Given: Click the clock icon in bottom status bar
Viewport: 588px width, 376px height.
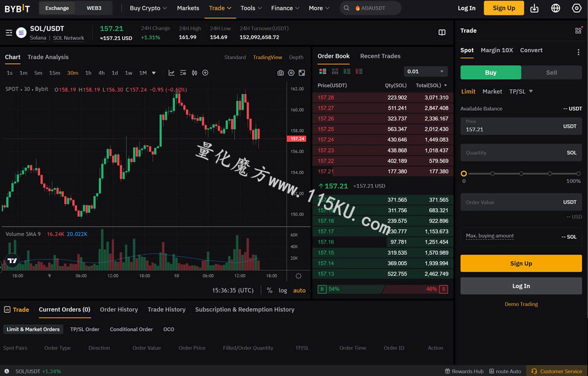Looking at the screenshot, I should click(7, 371).
